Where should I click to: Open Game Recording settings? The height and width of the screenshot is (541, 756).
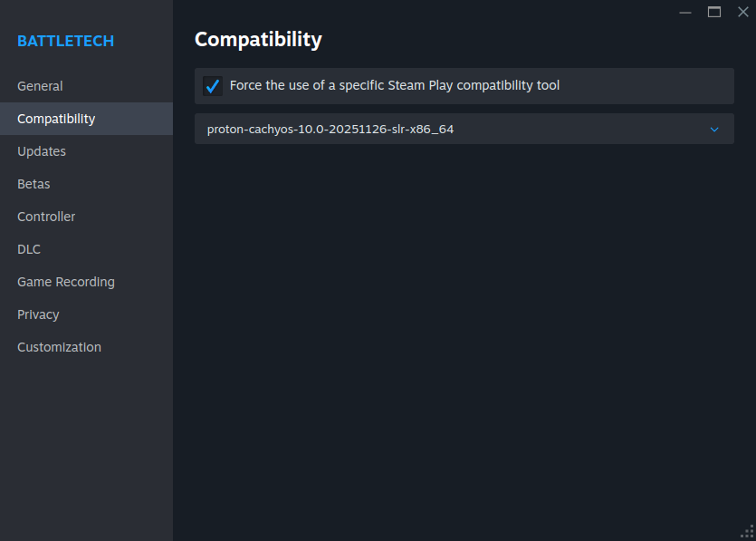point(86,282)
